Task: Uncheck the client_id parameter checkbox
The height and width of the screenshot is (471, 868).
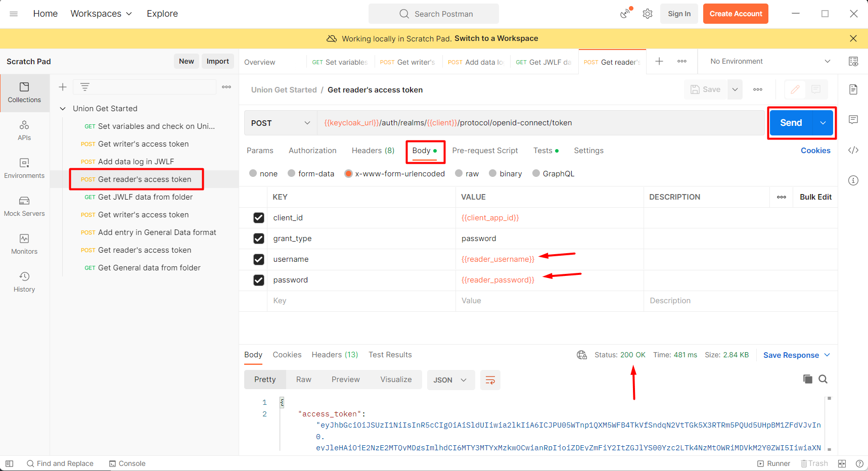Action: tap(259, 218)
